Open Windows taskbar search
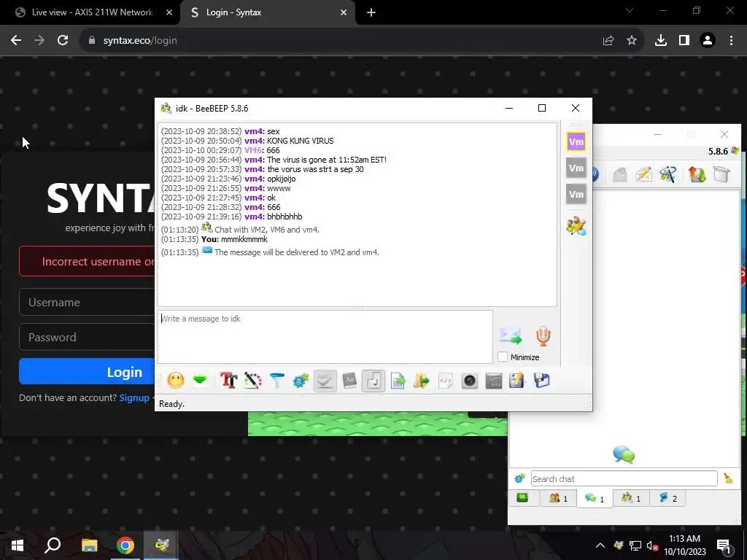The image size is (747, 560). tap(53, 545)
